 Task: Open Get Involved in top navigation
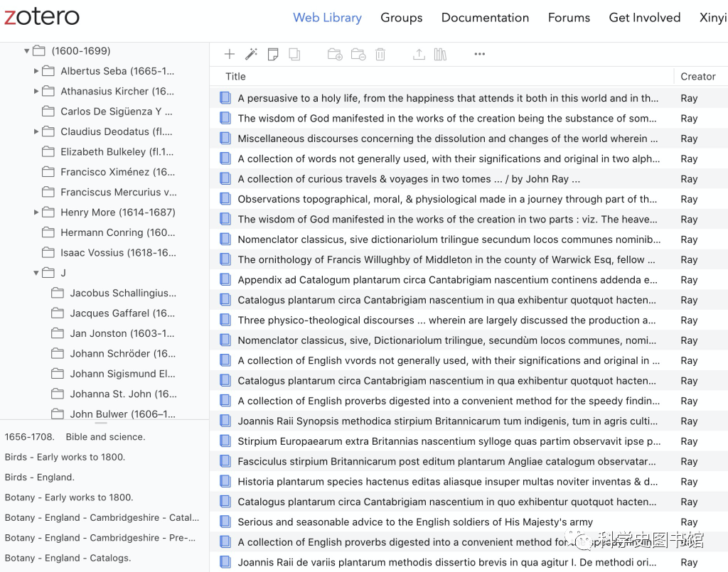(644, 18)
